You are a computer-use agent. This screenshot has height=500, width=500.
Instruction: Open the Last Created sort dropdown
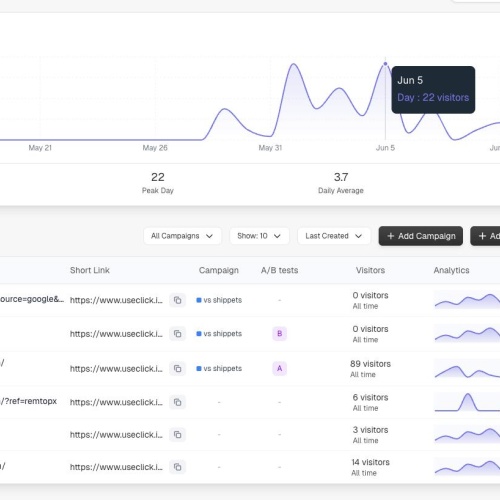(x=334, y=236)
